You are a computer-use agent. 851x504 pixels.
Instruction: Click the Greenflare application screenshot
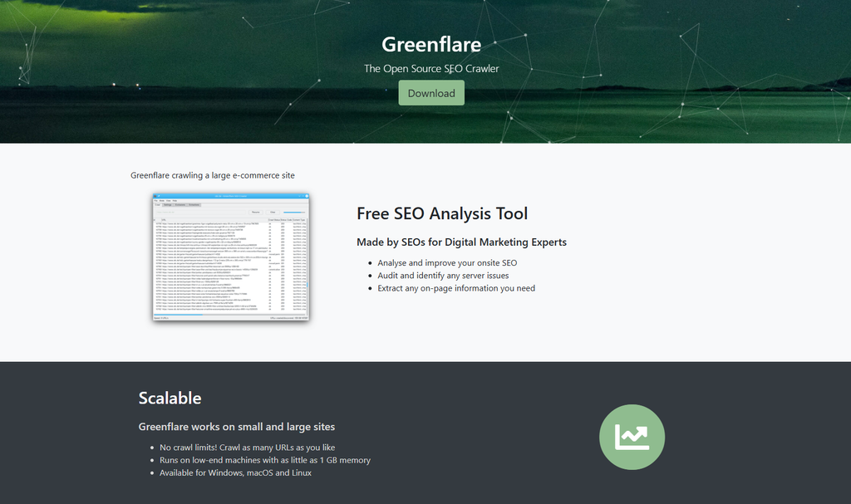point(231,257)
